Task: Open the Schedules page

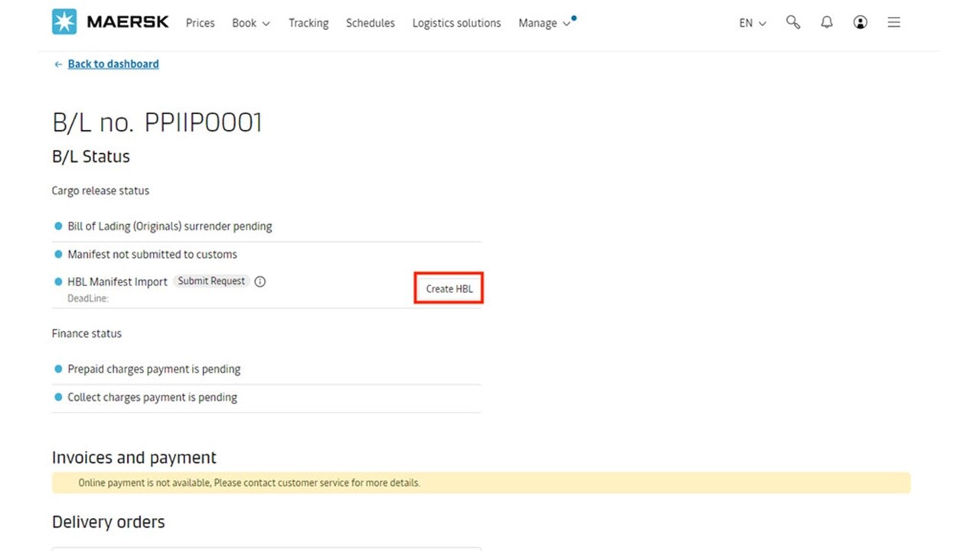Action: coord(370,23)
